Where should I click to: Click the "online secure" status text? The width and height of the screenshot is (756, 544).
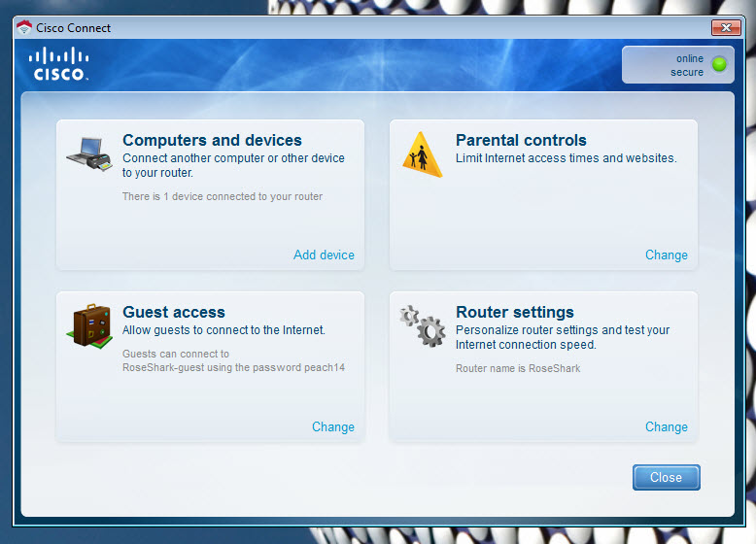click(687, 65)
